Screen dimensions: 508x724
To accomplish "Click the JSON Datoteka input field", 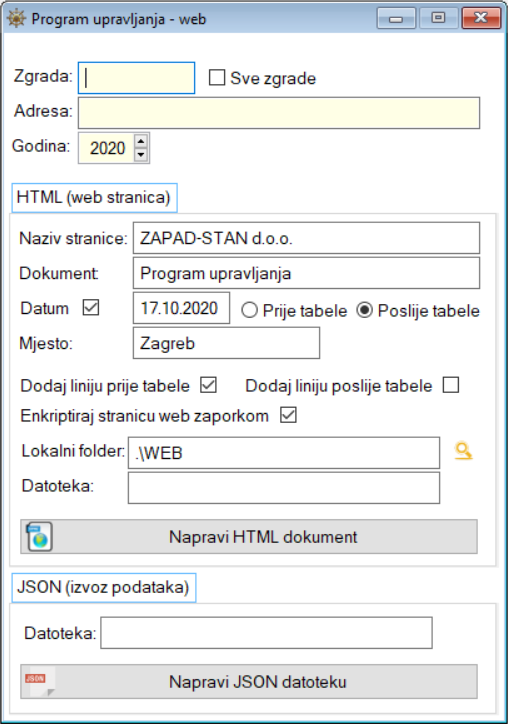I will tap(266, 633).
